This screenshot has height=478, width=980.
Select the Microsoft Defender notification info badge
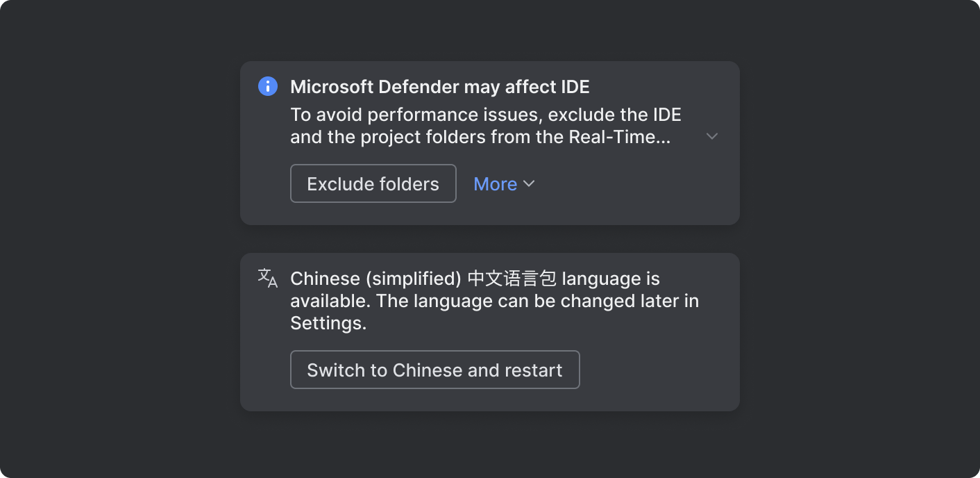click(267, 86)
